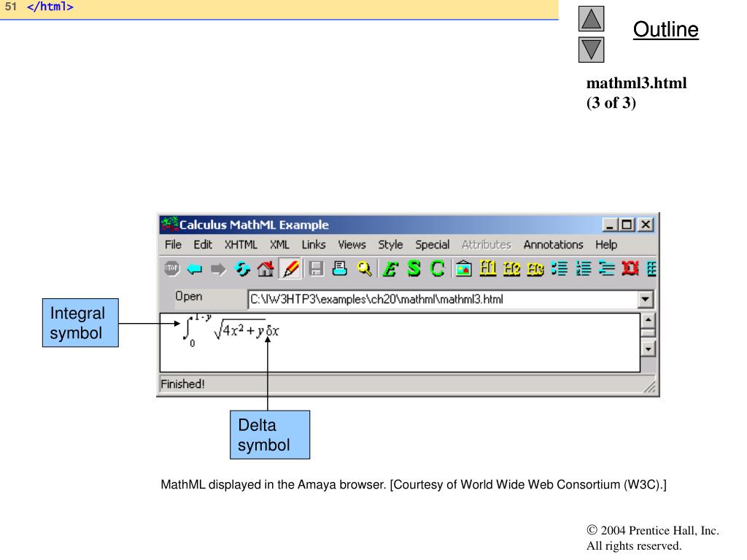This screenshot has width=747, height=560.
Task: Expand the Open address dropdown arrow
Action: 645,300
